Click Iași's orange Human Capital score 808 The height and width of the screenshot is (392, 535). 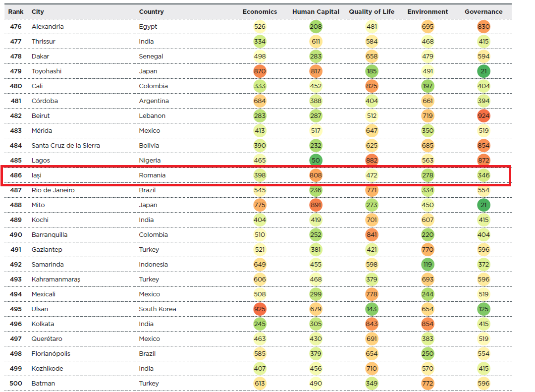316,175
